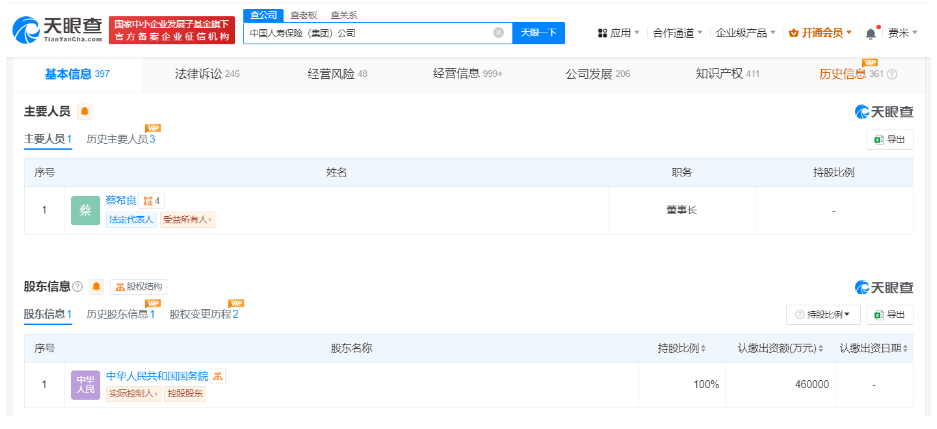Select the 股权变更历程 2 sub-tab

pos(204,314)
